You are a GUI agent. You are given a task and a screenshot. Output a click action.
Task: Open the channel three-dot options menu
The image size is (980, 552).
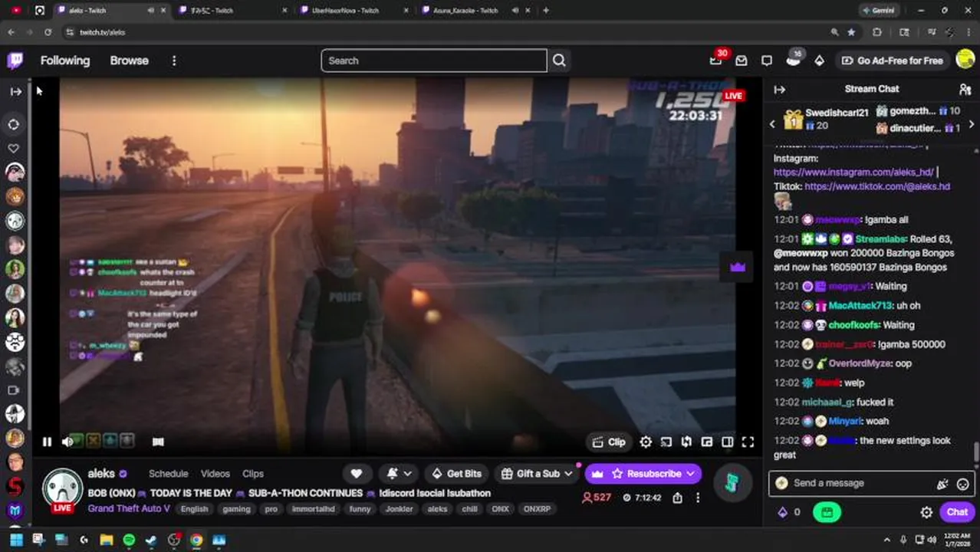(x=698, y=498)
